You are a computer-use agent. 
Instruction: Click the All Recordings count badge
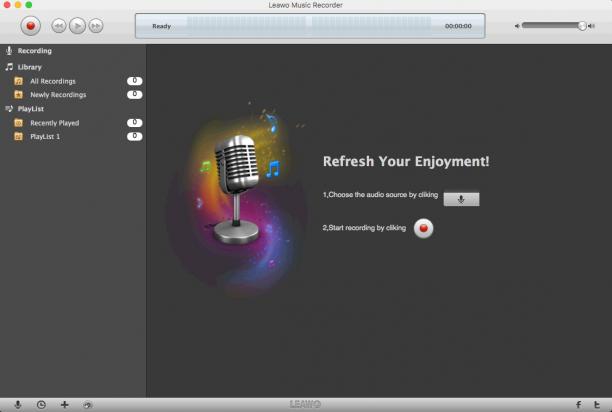coord(135,81)
